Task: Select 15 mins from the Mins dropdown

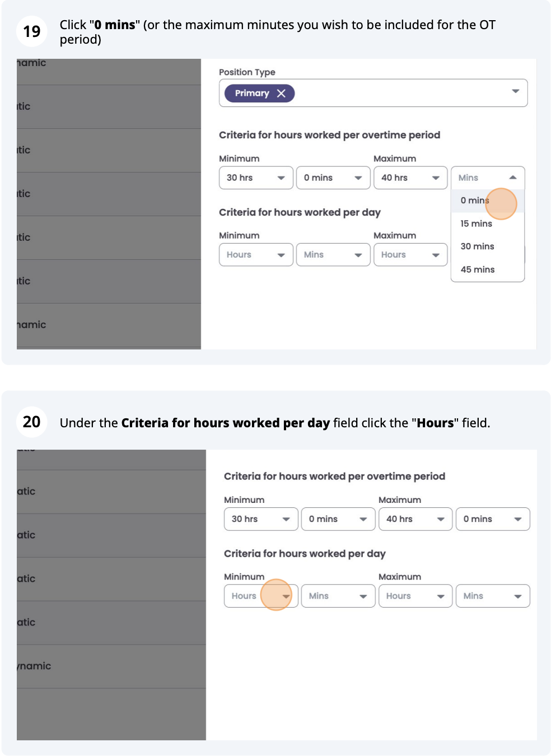Action: pos(476,223)
